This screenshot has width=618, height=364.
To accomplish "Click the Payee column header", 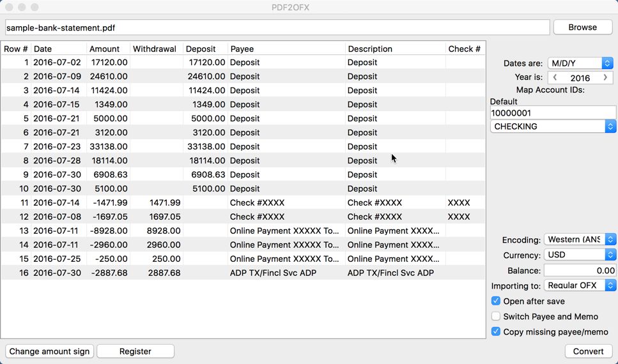I will click(286, 49).
